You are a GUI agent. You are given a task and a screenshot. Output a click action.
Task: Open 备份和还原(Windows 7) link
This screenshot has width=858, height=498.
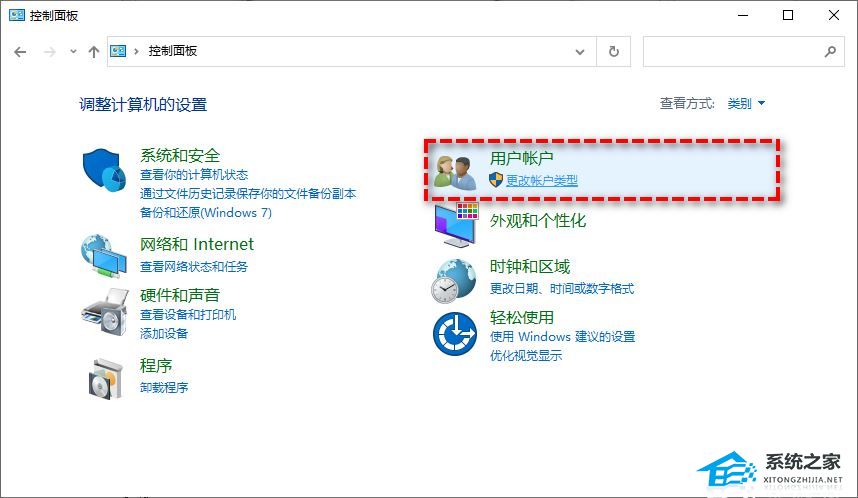coord(206,212)
